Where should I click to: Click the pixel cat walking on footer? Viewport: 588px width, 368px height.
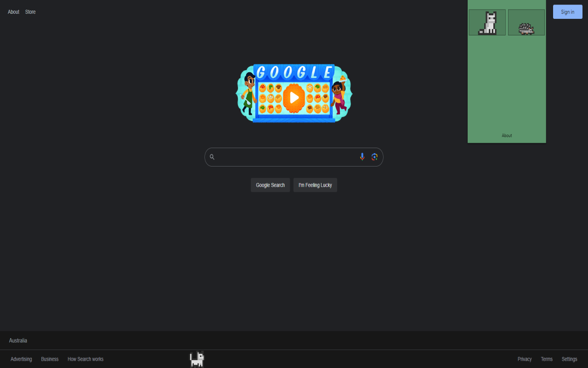[x=197, y=359]
